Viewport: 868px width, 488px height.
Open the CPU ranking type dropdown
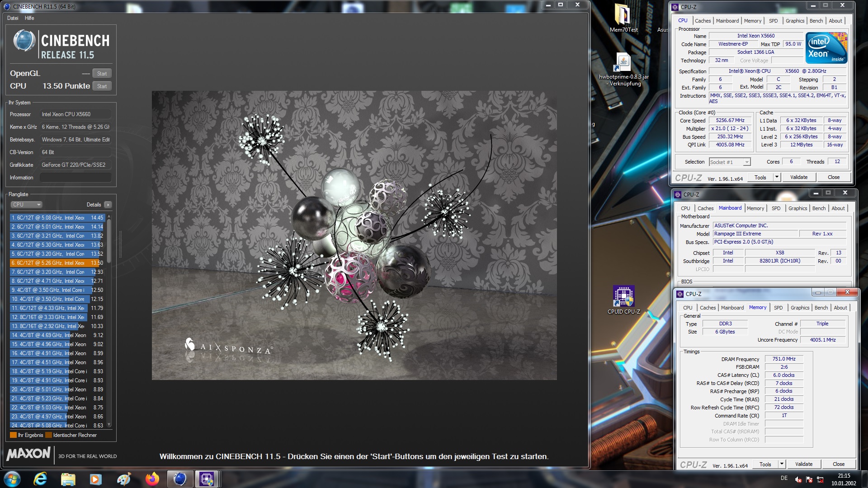click(26, 205)
